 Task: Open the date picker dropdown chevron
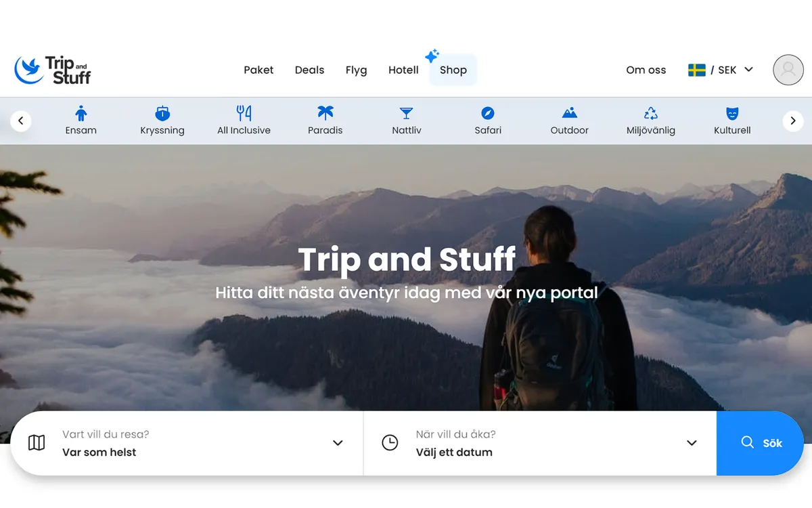692,443
